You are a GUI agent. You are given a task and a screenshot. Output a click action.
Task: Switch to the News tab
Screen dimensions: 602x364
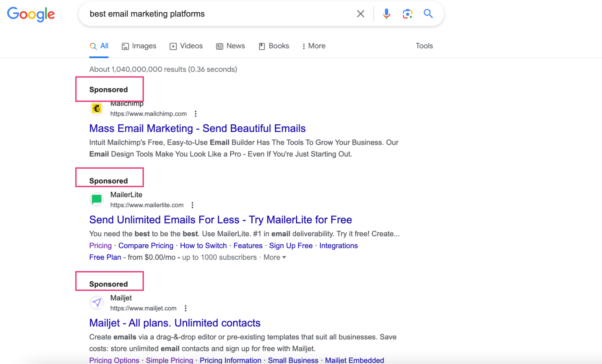(x=231, y=46)
